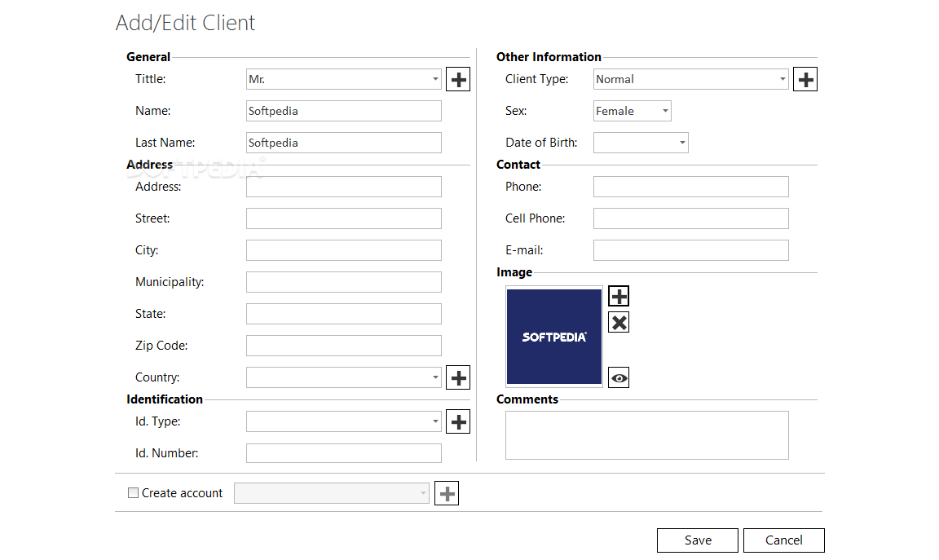Enable the Create account checkbox
Screen dimensions: 939x560
[133, 493]
